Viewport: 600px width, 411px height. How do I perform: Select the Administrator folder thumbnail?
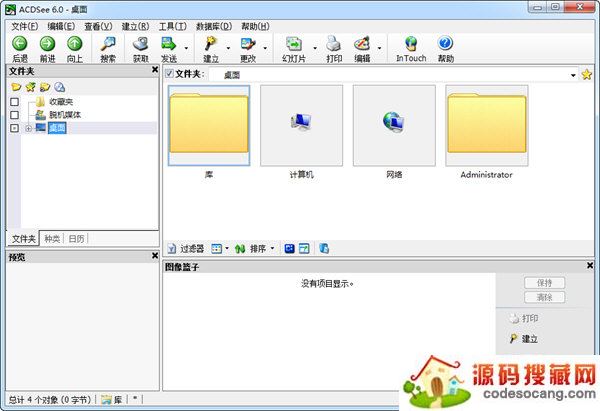click(487, 126)
